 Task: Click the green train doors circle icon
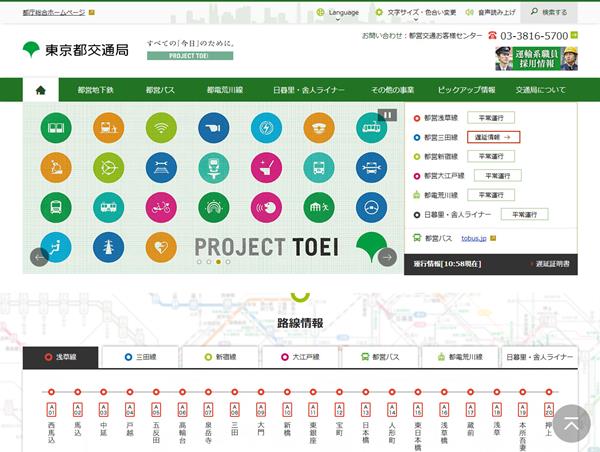[x=56, y=128]
